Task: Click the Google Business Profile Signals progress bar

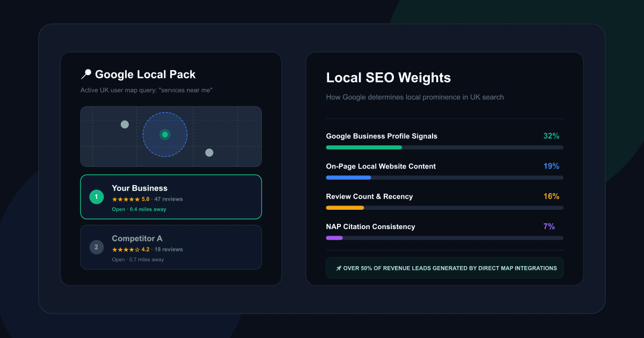Action: tap(445, 147)
